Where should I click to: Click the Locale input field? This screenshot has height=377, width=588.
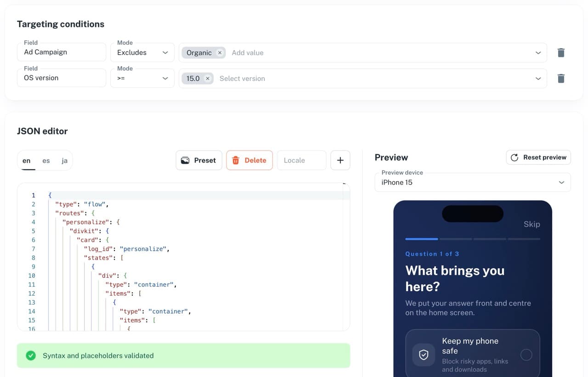click(x=302, y=160)
